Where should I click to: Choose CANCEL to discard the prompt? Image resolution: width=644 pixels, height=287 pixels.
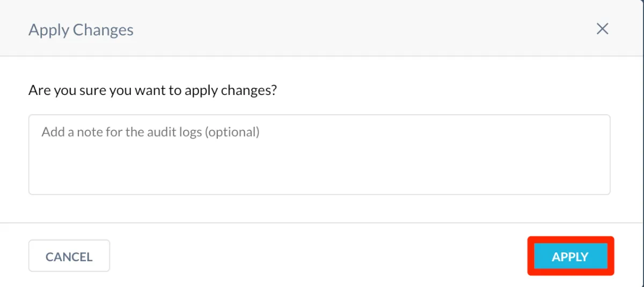(x=69, y=256)
